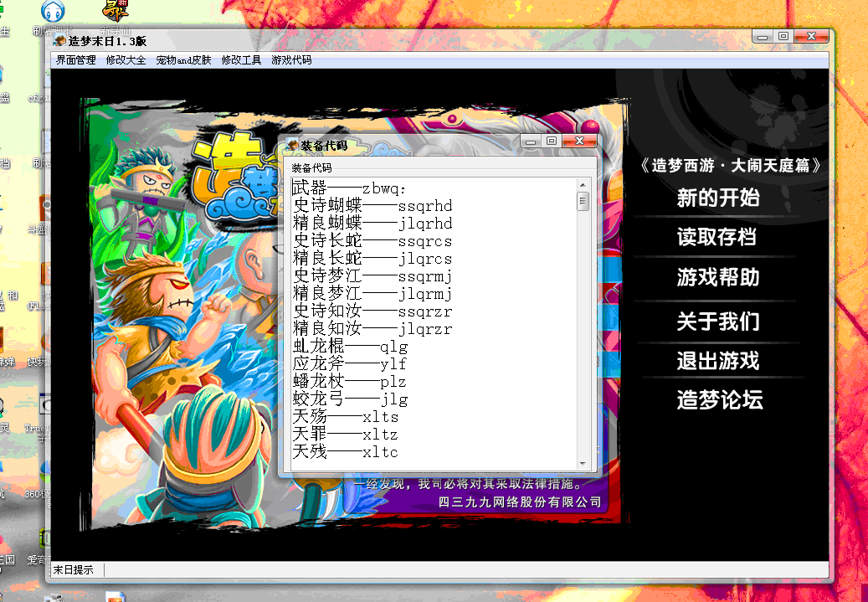Open the 修改大全 menu

pyautogui.click(x=126, y=59)
